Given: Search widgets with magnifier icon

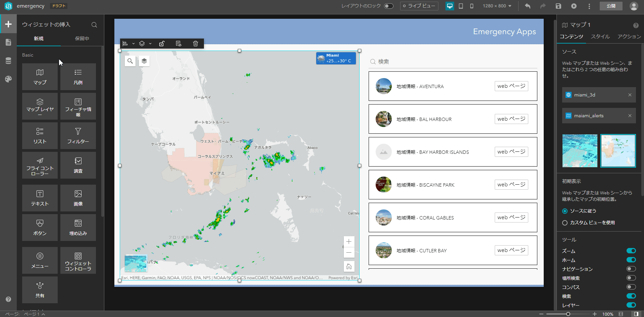Looking at the screenshot, I should (94, 25).
